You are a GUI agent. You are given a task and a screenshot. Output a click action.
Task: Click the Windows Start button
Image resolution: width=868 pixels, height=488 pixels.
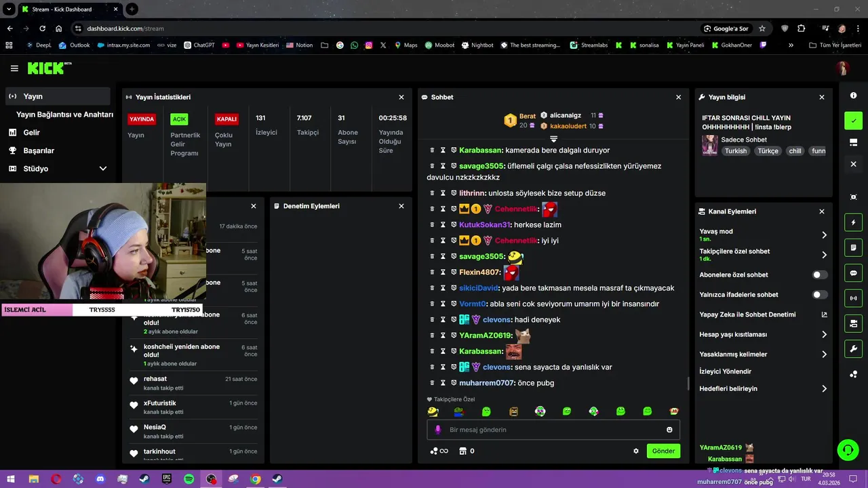[x=11, y=479]
